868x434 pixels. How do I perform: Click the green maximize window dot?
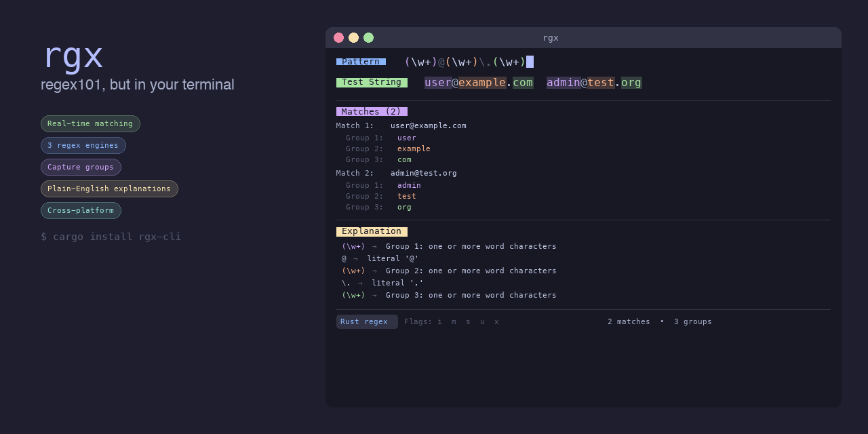tap(368, 37)
